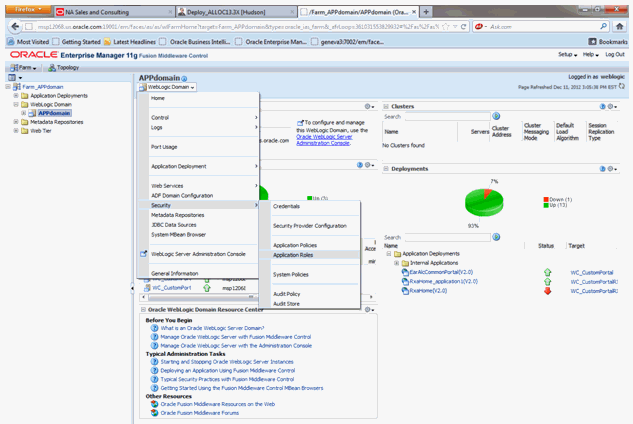The width and height of the screenshot is (633, 424).
Task: Open help icon in Clusters panel
Action: pyautogui.click(x=602, y=106)
